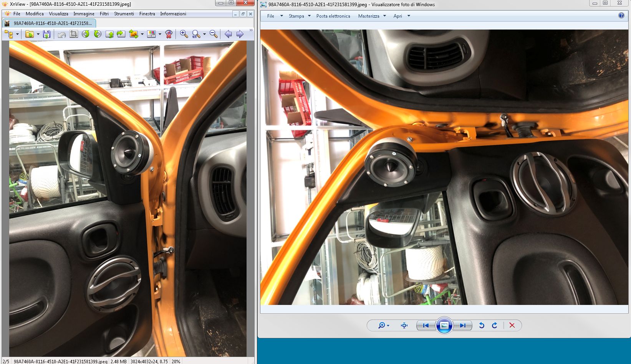Open the photo viewer zoom magnifier control
Screen dimensions: 631x364
pyautogui.click(x=383, y=325)
